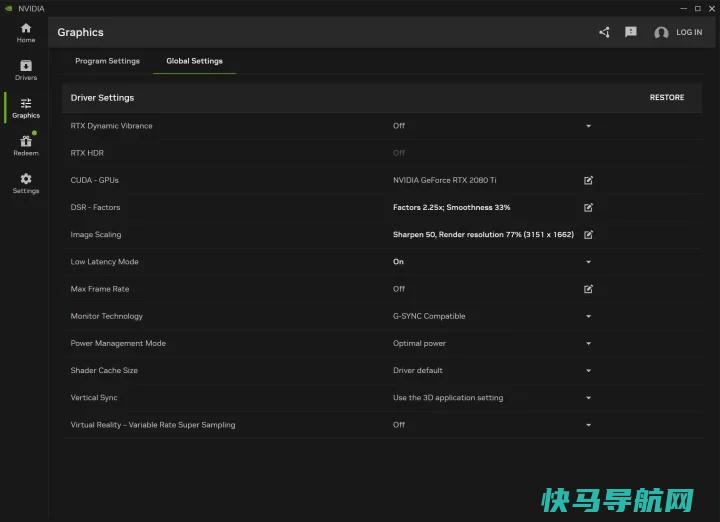Switch to Program Settings tab
The height and width of the screenshot is (522, 720).
coord(107,61)
